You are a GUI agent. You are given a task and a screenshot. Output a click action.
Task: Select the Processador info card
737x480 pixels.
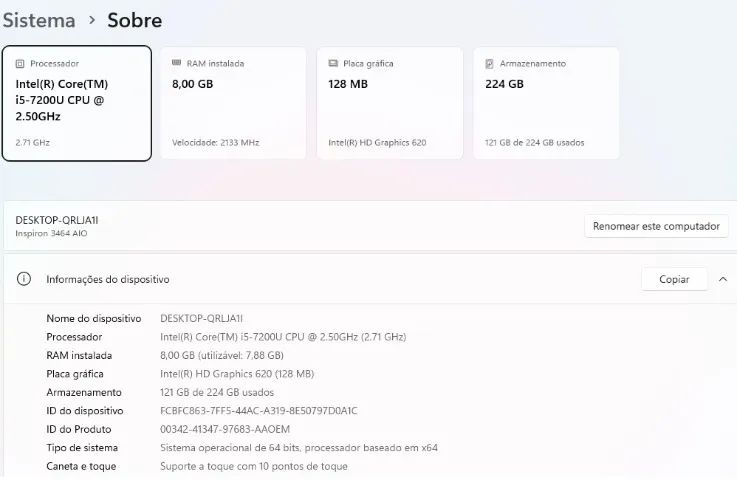click(77, 103)
